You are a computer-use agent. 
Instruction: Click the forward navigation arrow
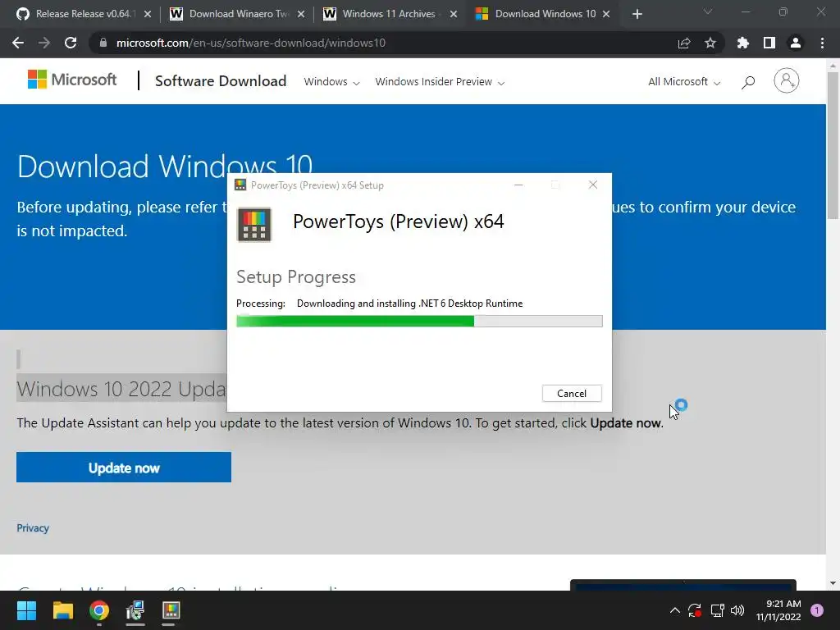(x=44, y=43)
